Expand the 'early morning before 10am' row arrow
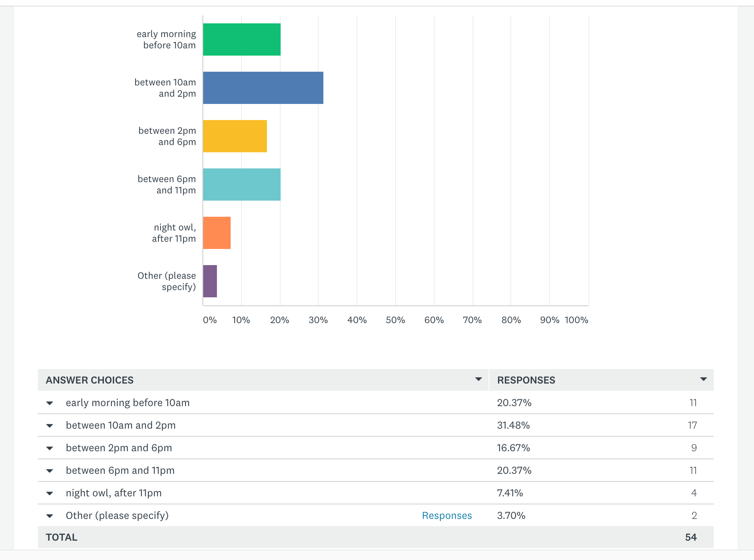Viewport: 754px width, 560px height. [50, 403]
